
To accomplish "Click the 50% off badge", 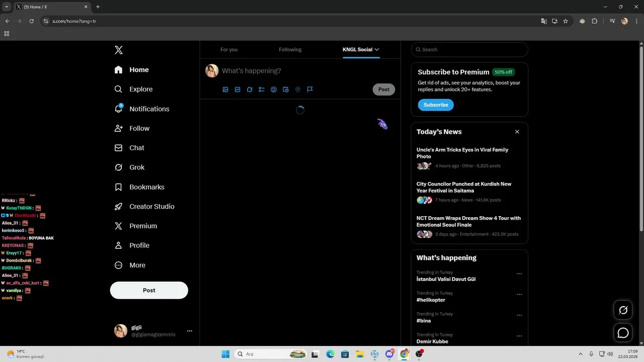I will pos(503,72).
